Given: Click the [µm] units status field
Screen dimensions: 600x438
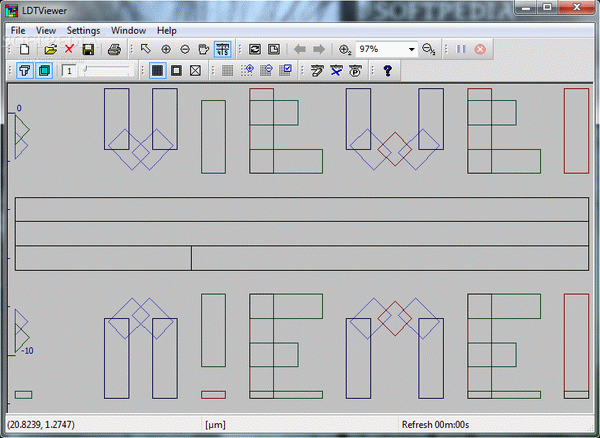Looking at the screenshot, I should pos(215,425).
